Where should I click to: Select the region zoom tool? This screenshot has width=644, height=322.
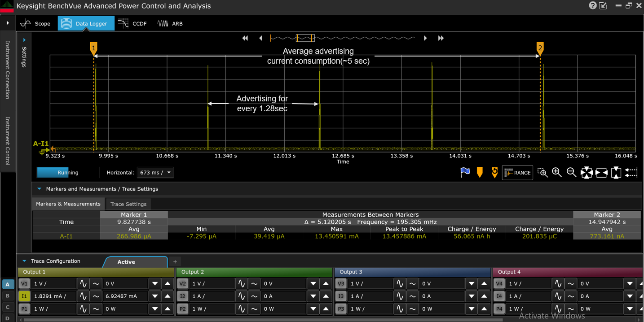[543, 172]
